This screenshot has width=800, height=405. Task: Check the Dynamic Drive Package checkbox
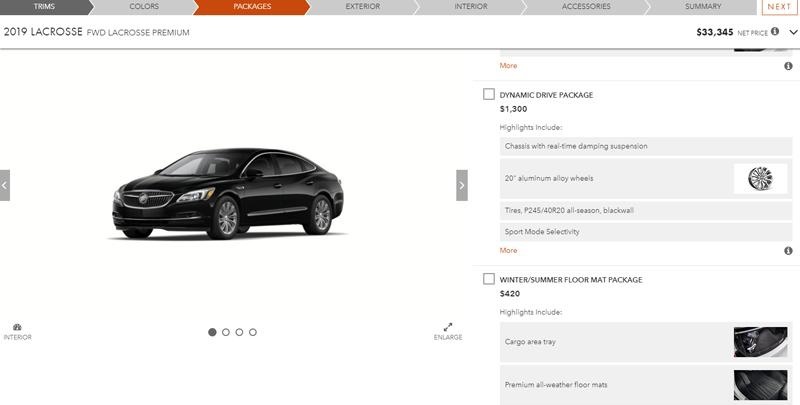(489, 94)
